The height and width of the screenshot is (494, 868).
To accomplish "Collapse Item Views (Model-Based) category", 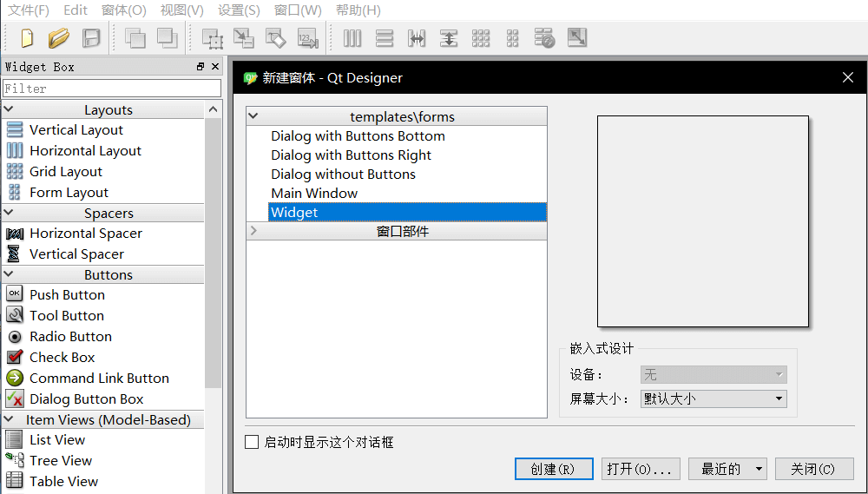I will tap(9, 419).
